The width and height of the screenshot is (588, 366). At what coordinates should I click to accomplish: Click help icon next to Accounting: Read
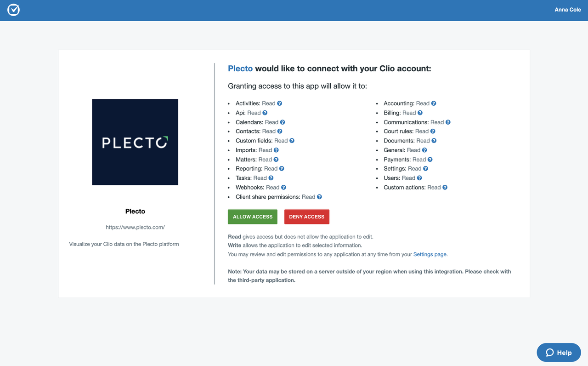click(x=434, y=103)
